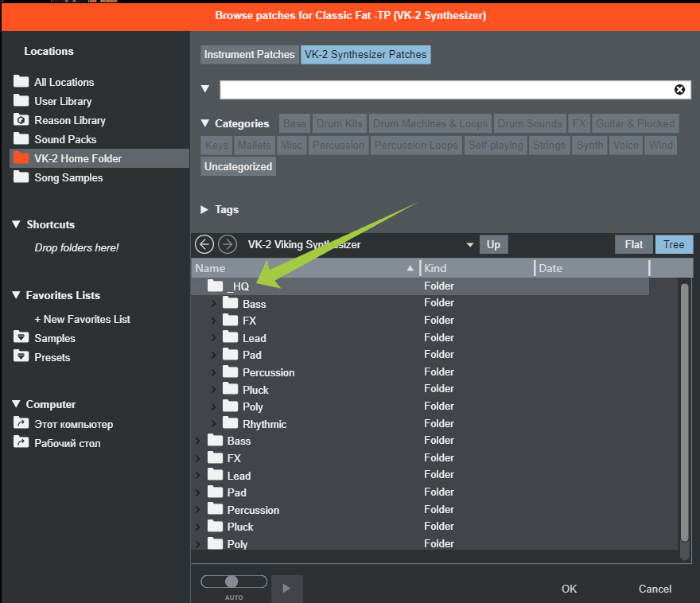
Task: Click the Up button
Action: coord(493,244)
